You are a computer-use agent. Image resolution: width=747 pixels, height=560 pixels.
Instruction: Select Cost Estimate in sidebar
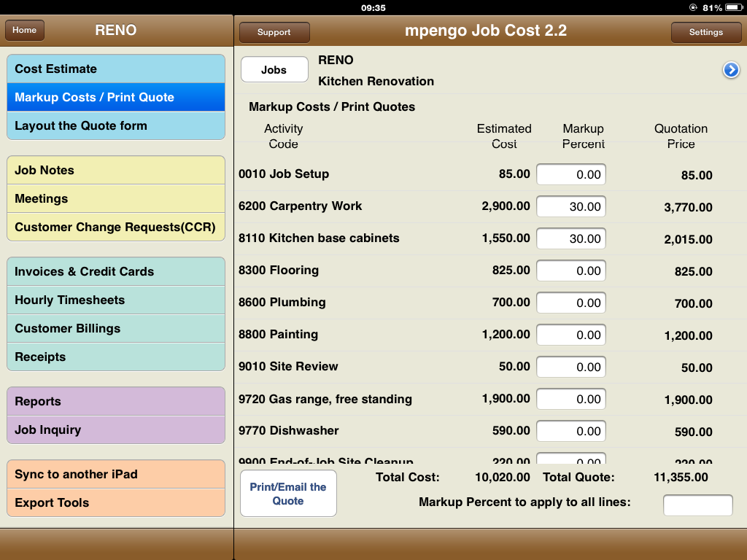116,69
